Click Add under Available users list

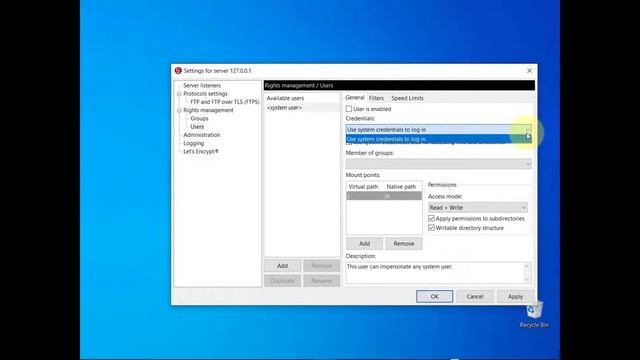coord(282,266)
